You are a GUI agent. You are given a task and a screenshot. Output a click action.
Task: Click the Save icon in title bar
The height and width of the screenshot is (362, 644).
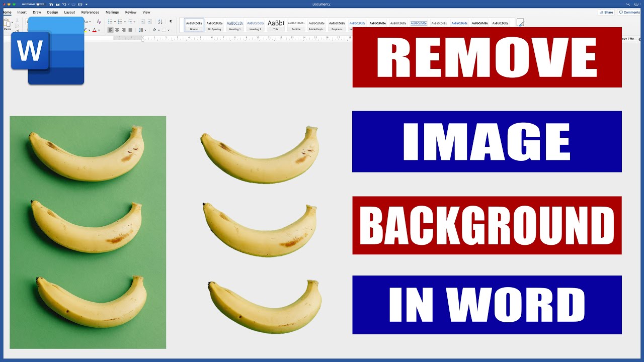[x=57, y=4]
